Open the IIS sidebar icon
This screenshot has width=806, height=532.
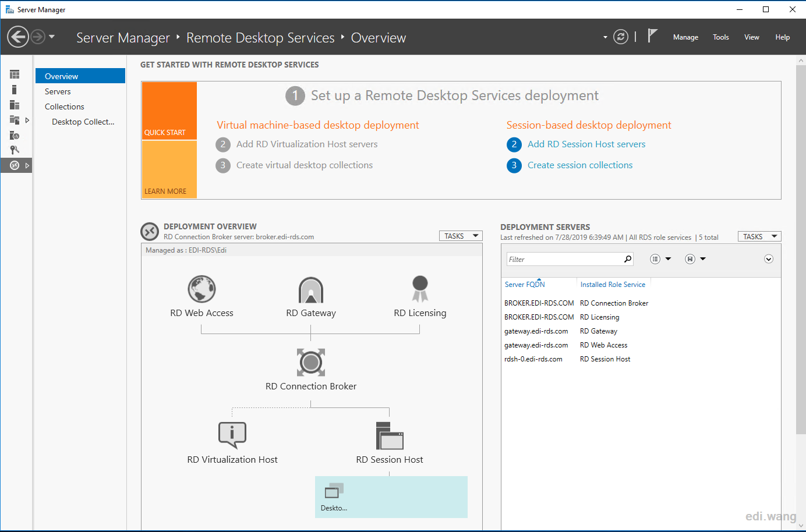(15, 135)
